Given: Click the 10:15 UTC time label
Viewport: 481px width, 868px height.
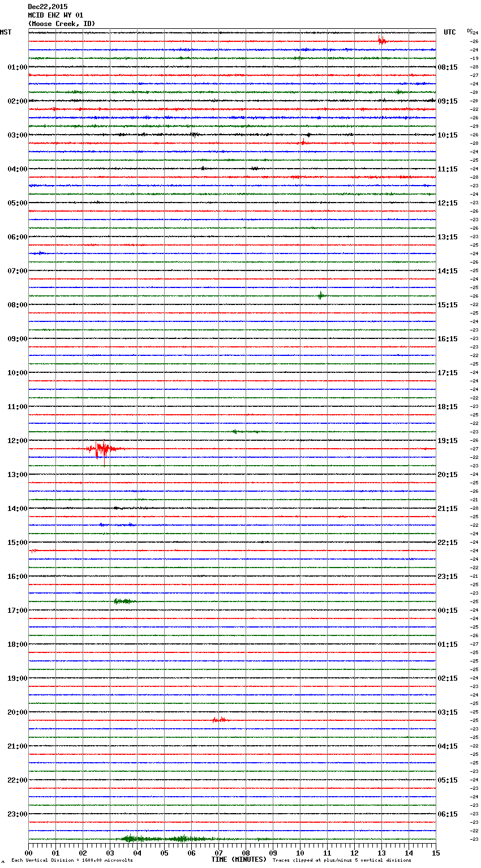Looking at the screenshot, I should point(448,135).
